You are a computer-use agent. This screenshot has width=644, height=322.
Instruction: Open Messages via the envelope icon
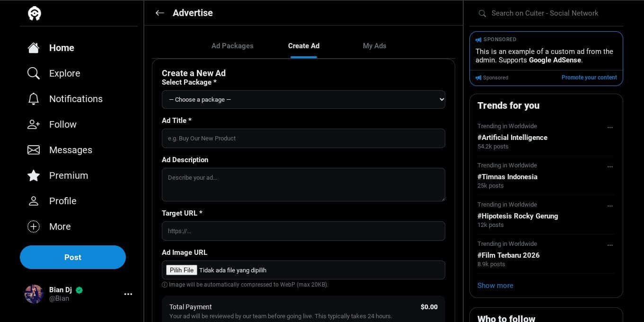coord(34,150)
